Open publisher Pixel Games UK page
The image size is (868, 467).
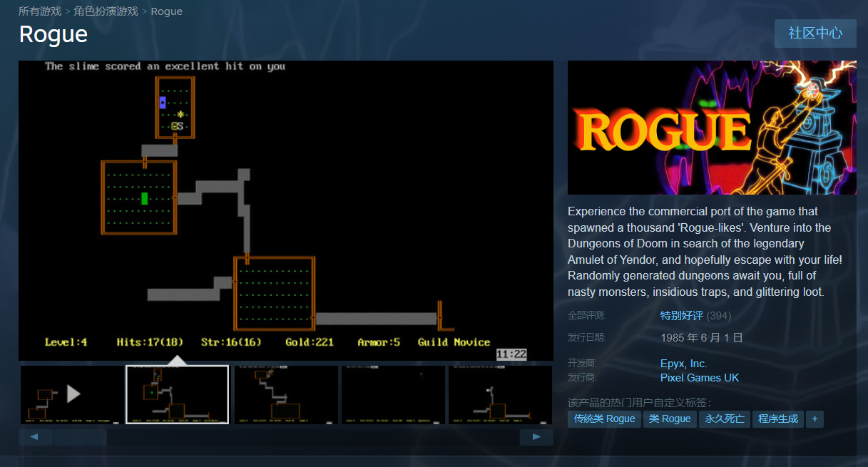tap(700, 378)
